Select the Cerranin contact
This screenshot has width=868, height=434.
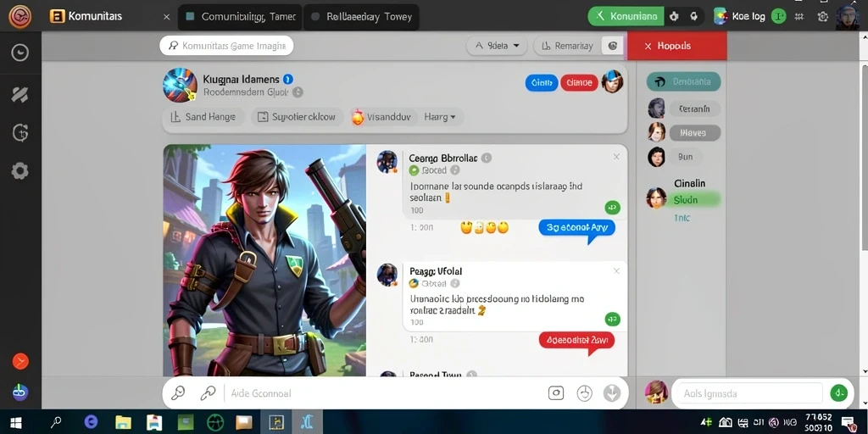tap(694, 108)
